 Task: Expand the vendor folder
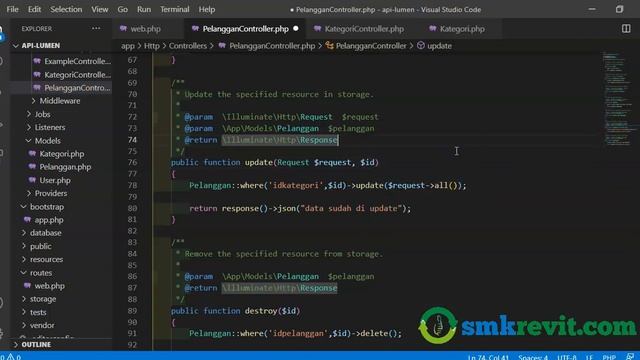[x=42, y=325]
